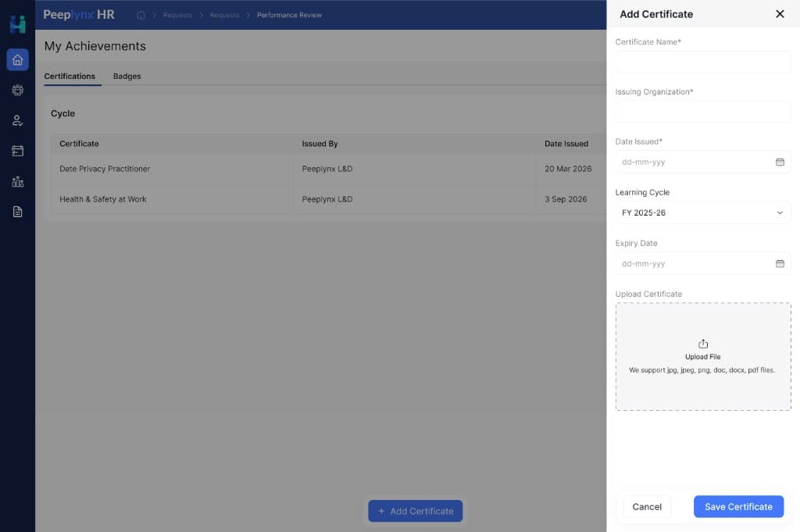
Task: Click Peeplynx L&D in Date Privacy row
Action: pos(327,169)
